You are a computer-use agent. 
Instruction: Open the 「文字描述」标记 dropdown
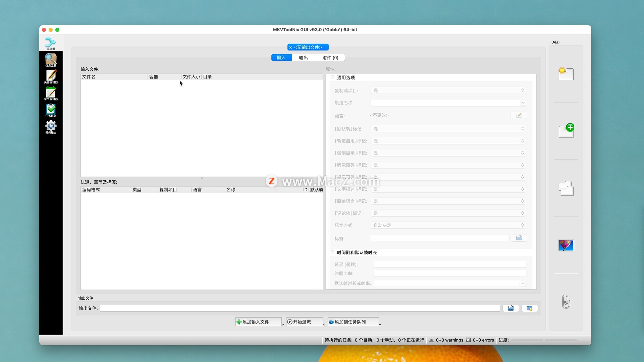(x=448, y=189)
